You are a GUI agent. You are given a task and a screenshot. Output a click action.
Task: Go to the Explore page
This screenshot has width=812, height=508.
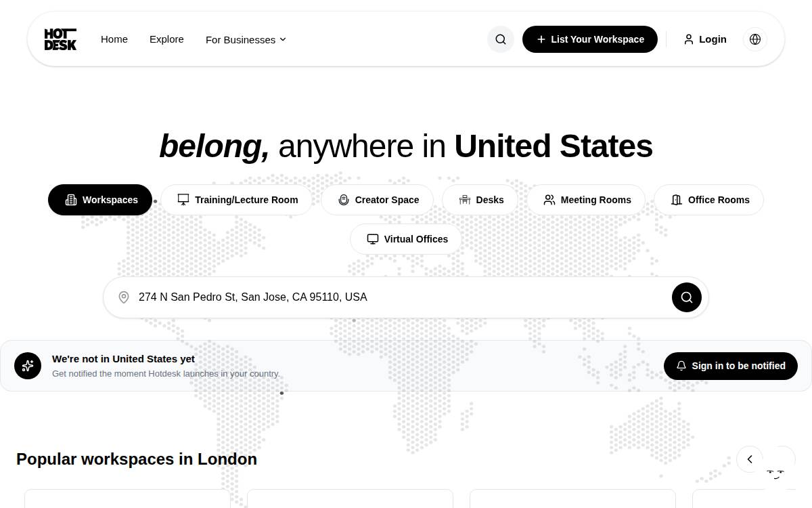(166, 39)
